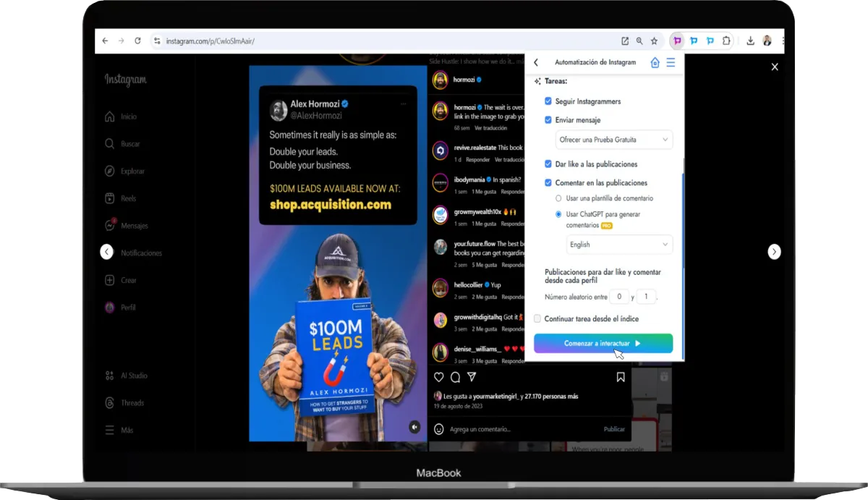Screen dimensions: 868x500
Task: Click the third blue extension icon in the toolbar
Action: [710, 41]
